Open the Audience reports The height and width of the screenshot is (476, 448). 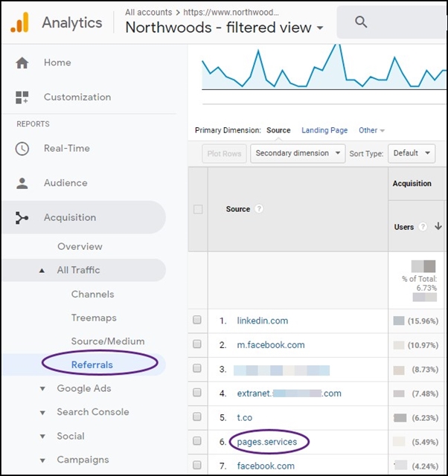pyautogui.click(x=65, y=183)
